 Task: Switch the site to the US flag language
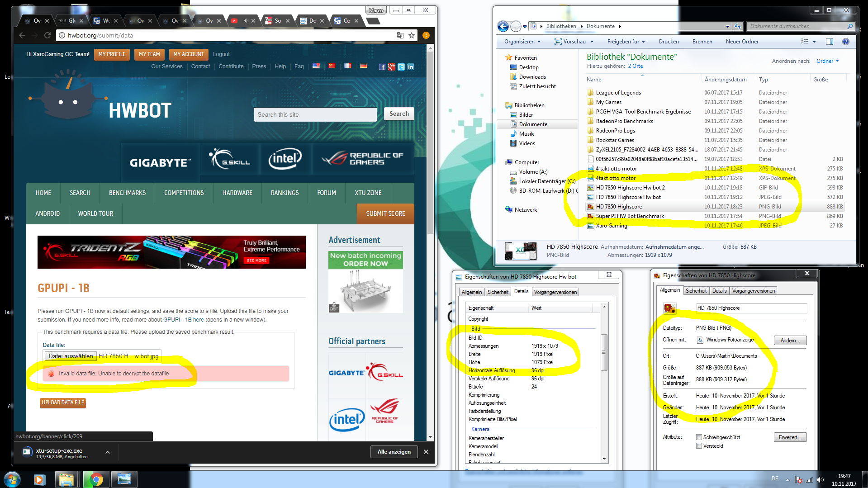tap(316, 66)
